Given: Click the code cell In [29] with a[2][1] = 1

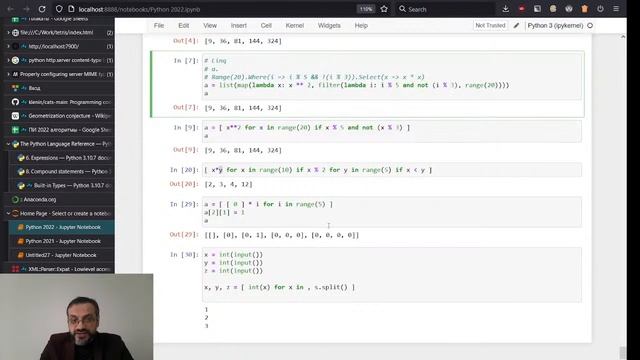Looking at the screenshot, I should [392, 212].
